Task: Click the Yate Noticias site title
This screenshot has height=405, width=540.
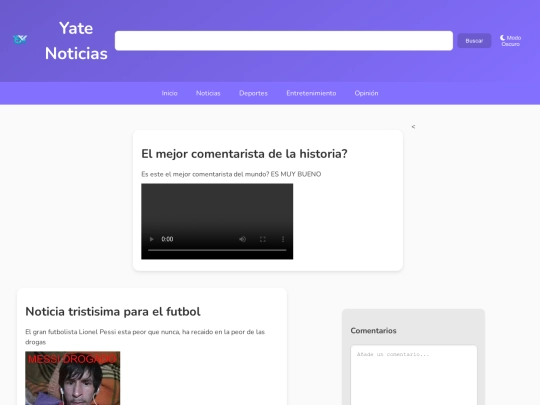Action: click(x=76, y=41)
